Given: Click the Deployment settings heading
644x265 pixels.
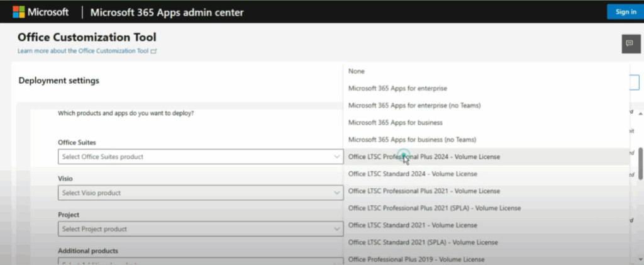Looking at the screenshot, I should click(x=58, y=81).
